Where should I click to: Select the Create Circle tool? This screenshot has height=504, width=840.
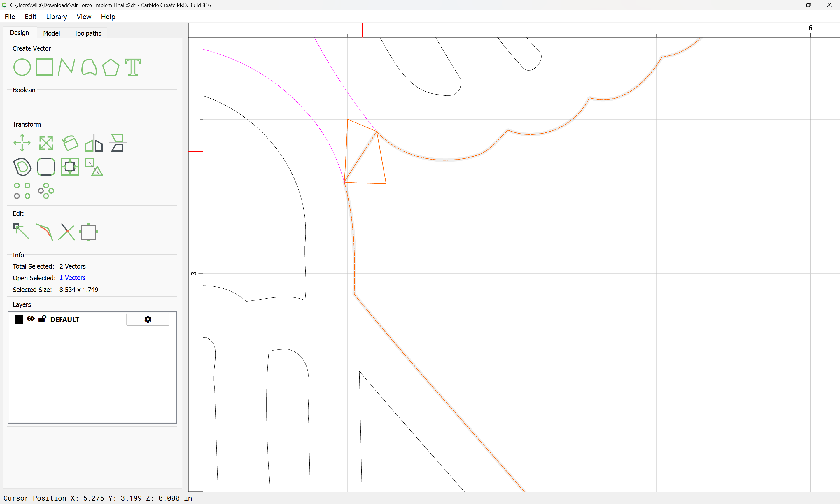point(22,67)
